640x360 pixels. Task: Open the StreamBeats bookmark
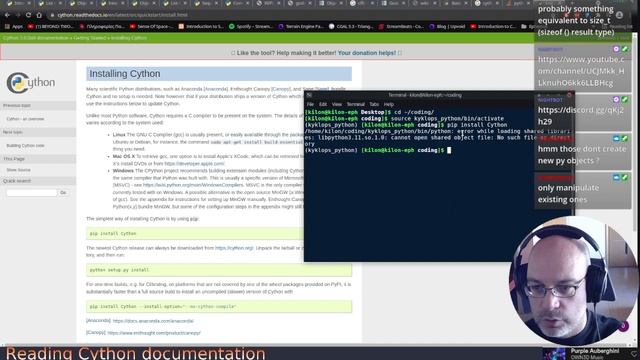coord(401,27)
